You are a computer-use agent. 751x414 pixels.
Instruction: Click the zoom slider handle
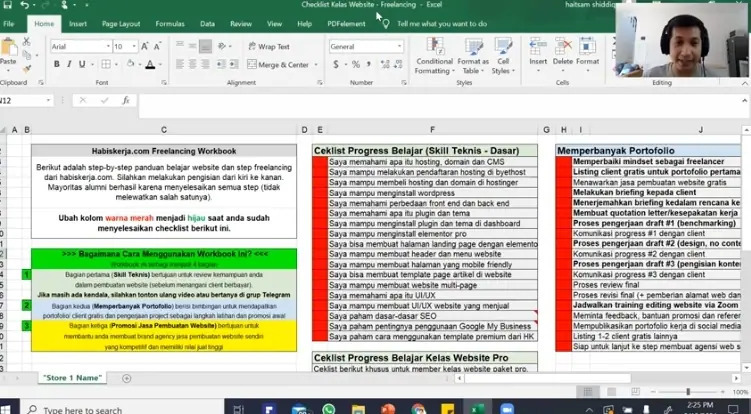[x=688, y=392]
